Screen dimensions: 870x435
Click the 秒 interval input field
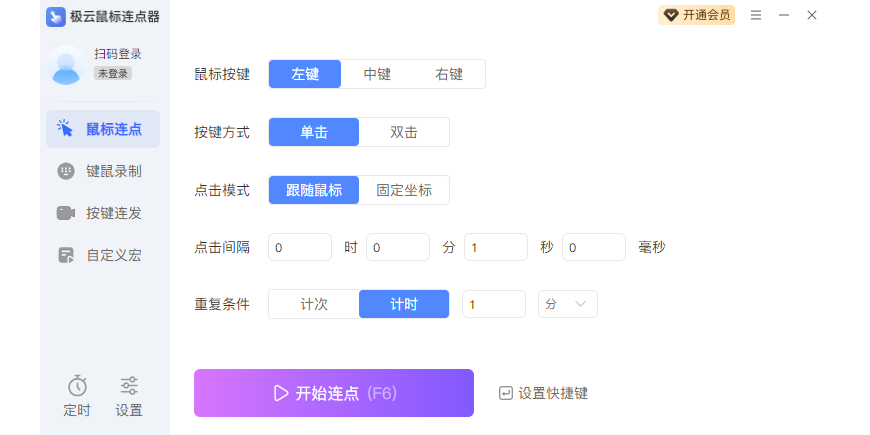pyautogui.click(x=495, y=247)
